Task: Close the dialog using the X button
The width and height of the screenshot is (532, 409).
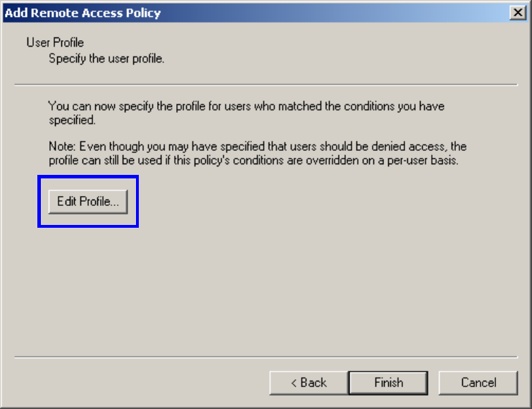Action: pos(518,13)
